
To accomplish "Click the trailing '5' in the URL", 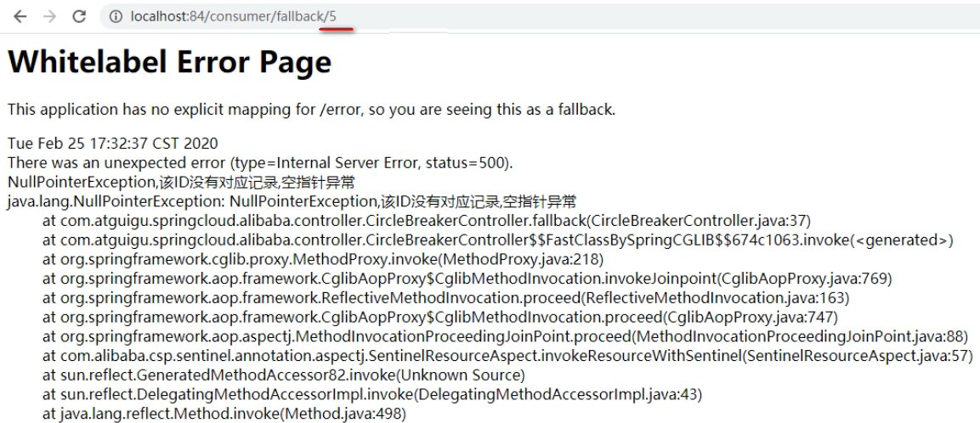I will pyautogui.click(x=332, y=17).
